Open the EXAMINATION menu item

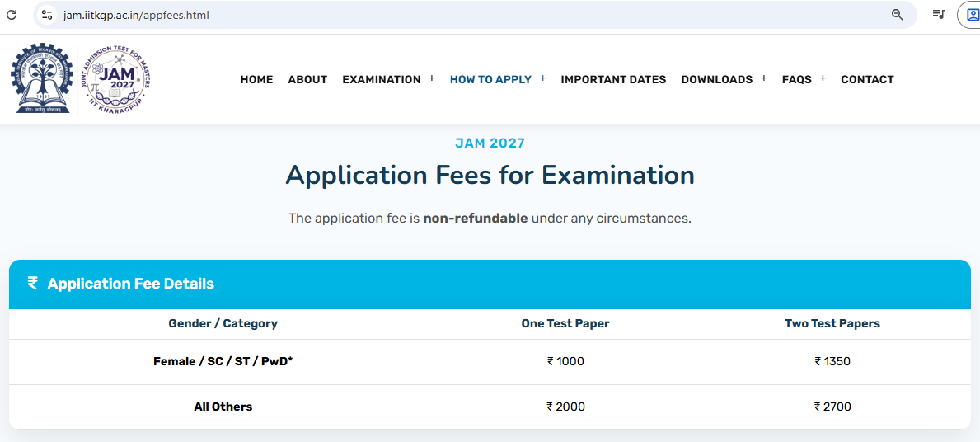click(382, 79)
